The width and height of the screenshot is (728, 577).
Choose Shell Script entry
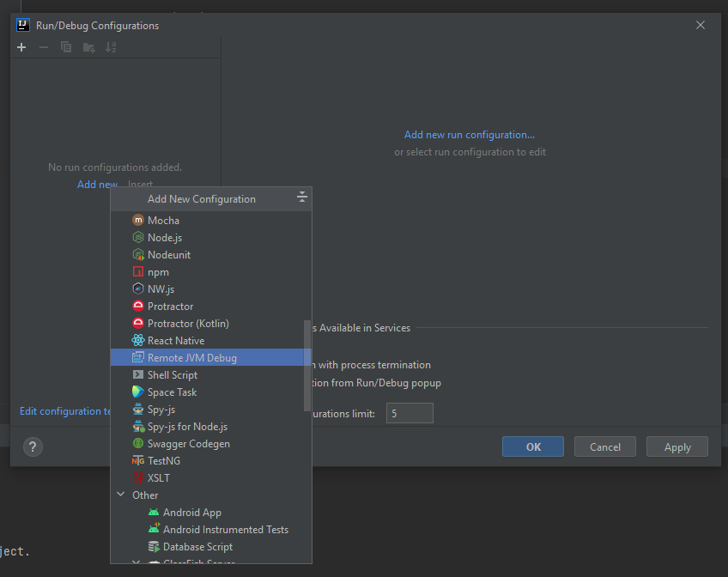(211, 374)
